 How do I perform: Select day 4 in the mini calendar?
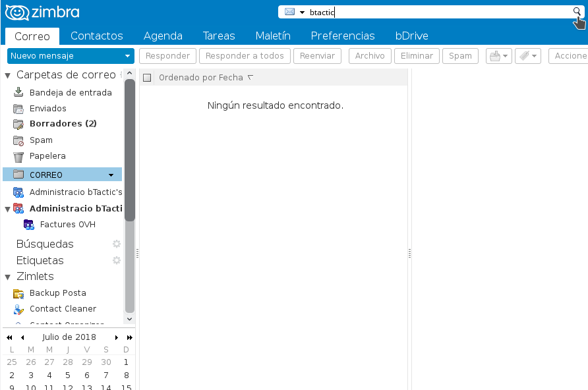tap(49, 375)
